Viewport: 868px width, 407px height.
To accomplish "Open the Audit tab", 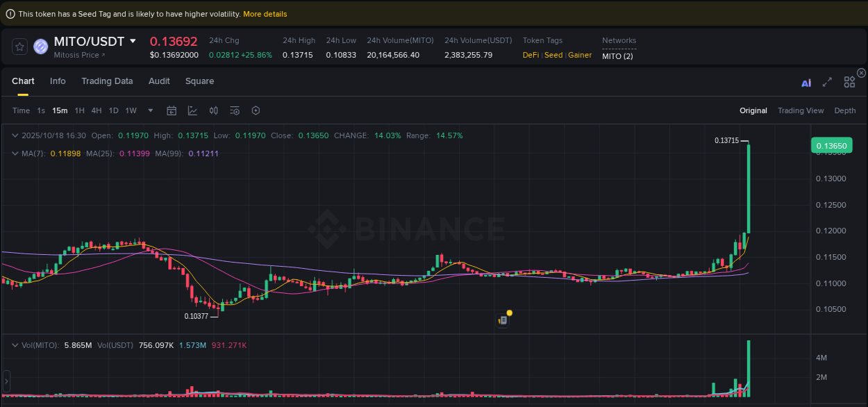I will click(159, 81).
